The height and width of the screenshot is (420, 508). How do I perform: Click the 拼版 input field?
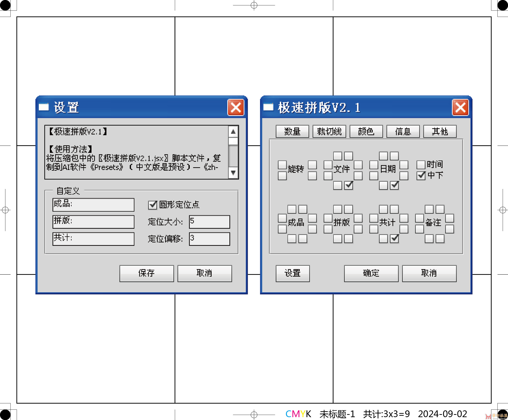[93, 222]
